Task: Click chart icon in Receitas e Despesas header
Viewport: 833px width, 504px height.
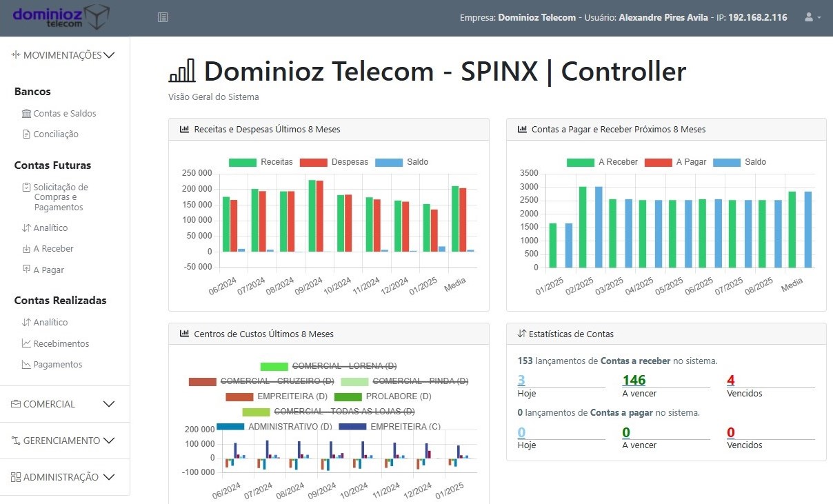Action: tap(184, 129)
